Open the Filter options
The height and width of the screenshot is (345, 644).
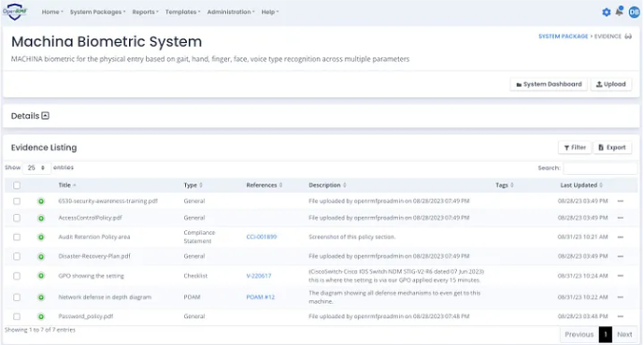click(x=575, y=148)
